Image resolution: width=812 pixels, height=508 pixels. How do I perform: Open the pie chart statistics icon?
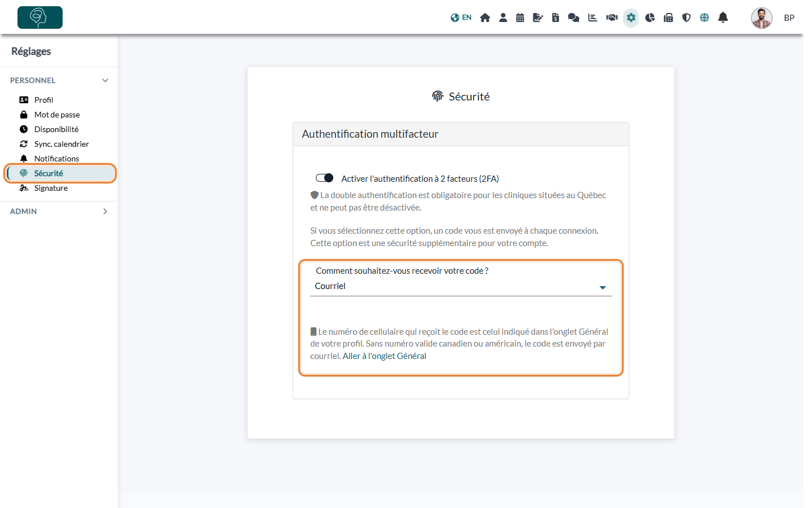coord(650,17)
